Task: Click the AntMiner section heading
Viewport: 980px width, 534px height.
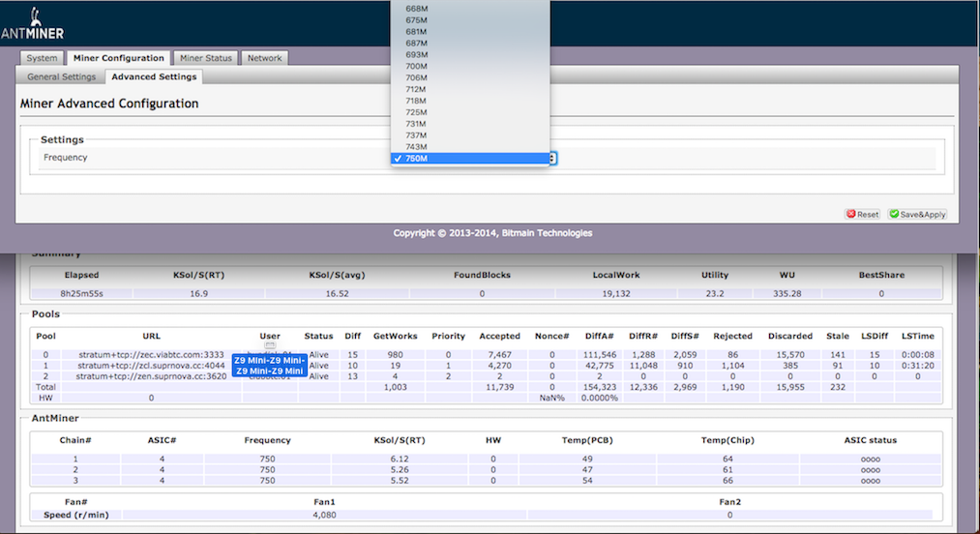Action: (55, 418)
